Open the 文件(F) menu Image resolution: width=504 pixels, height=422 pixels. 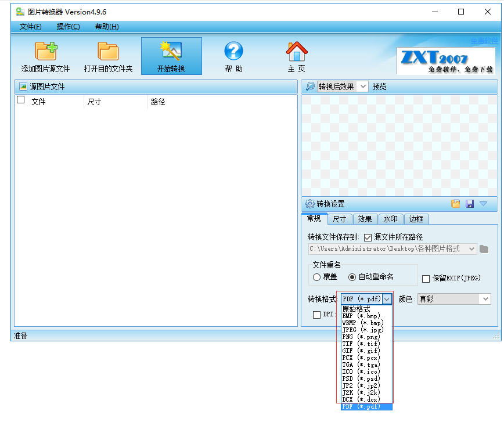coord(31,26)
